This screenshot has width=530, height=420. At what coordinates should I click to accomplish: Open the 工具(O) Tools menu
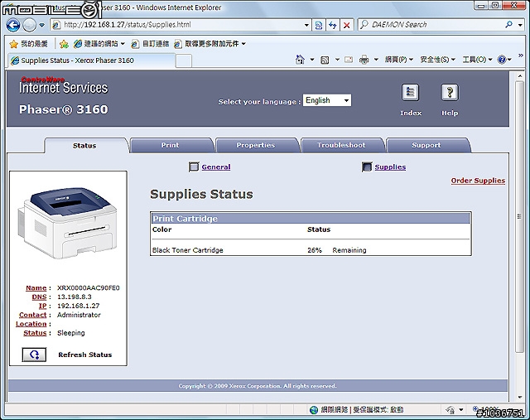click(x=477, y=60)
